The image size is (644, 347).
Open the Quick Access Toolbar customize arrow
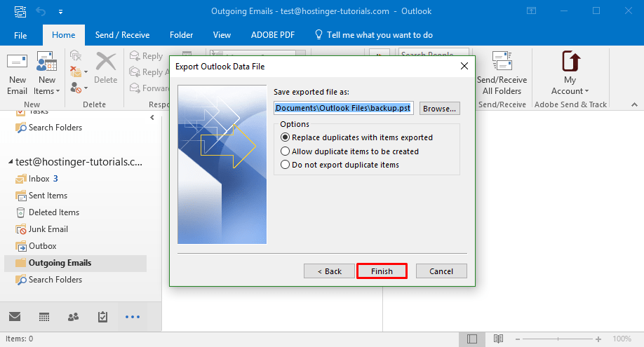click(x=60, y=12)
